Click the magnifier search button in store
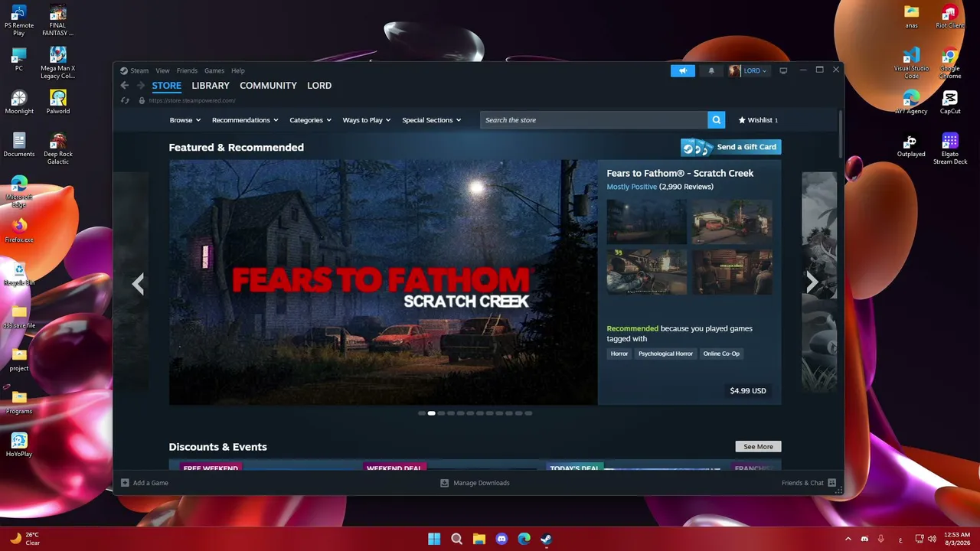 tap(716, 120)
